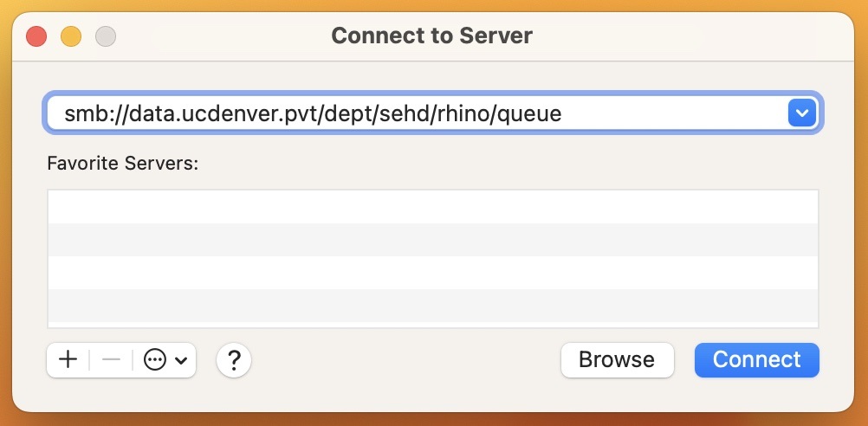This screenshot has width=868, height=426.
Task: Expand the recent servers dropdown arrow
Action: tap(801, 113)
